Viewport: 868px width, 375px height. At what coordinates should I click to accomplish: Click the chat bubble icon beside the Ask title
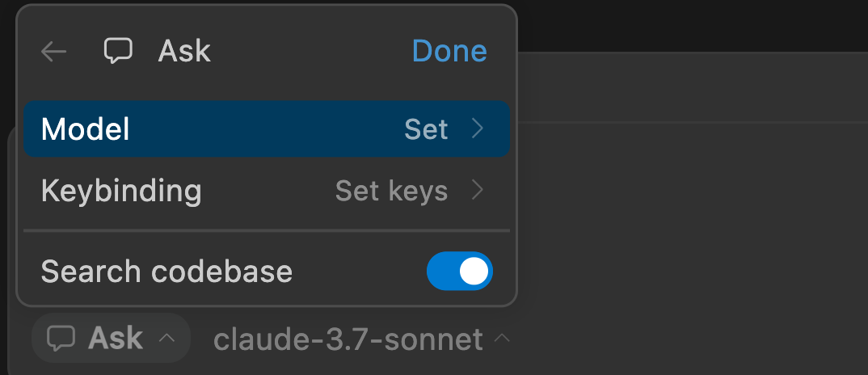(x=118, y=52)
